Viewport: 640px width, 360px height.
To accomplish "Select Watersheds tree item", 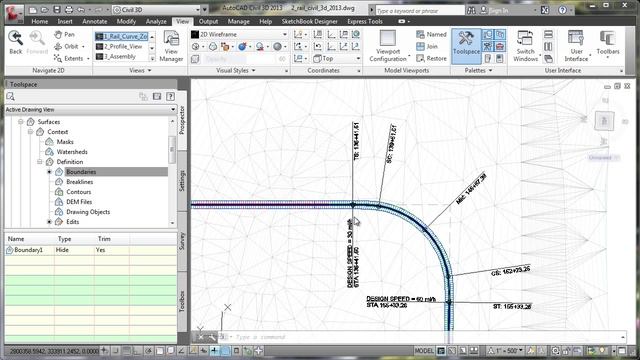I will coord(72,152).
